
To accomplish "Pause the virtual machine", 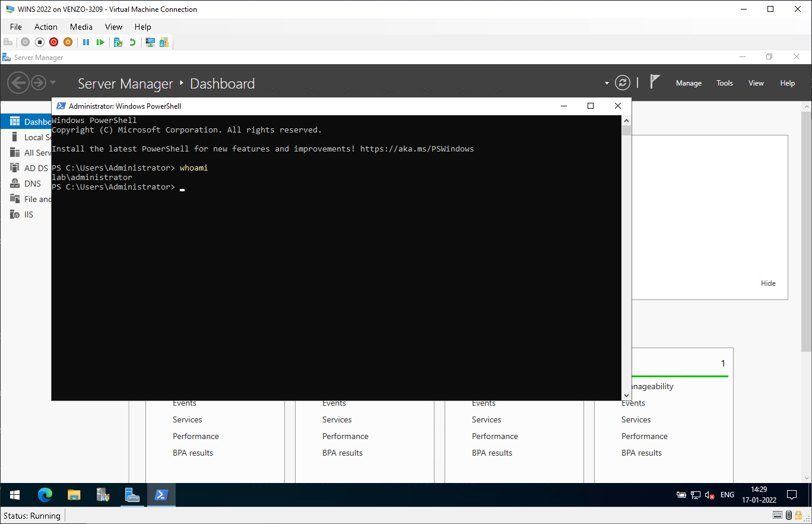I will point(86,42).
